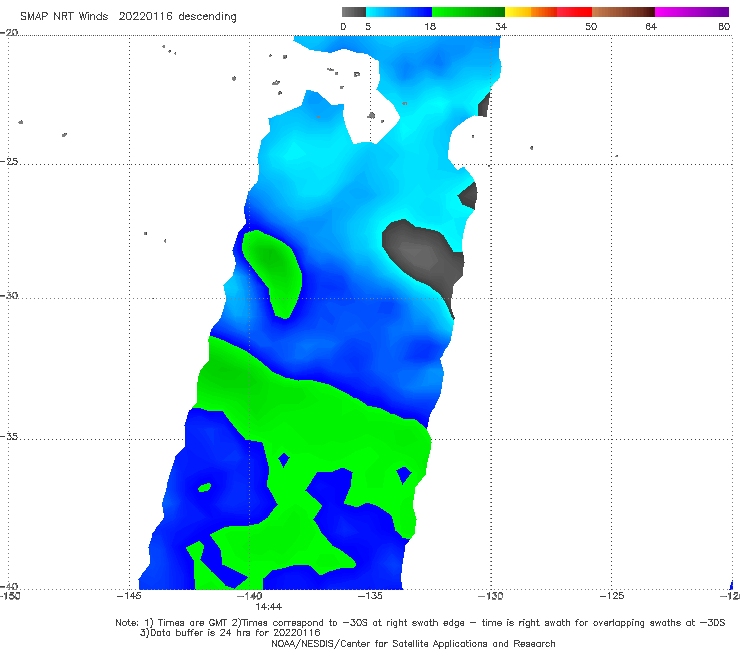The height and width of the screenshot is (650, 740).
Task: Click the title text 'SMAP NRT Winds'
Action: 64,17
